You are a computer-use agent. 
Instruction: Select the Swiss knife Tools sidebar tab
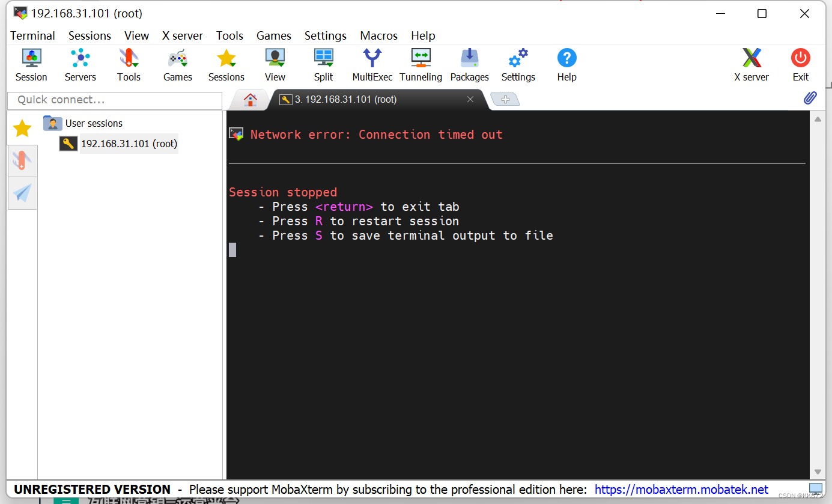(x=22, y=161)
